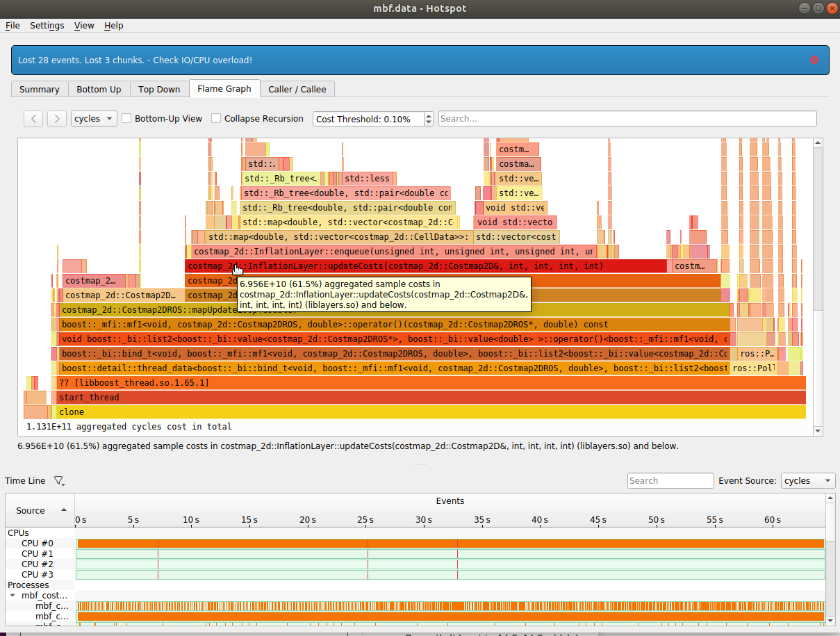Decrease Cost Threshold with down arrow
This screenshot has height=636, width=840.
pos(429,122)
